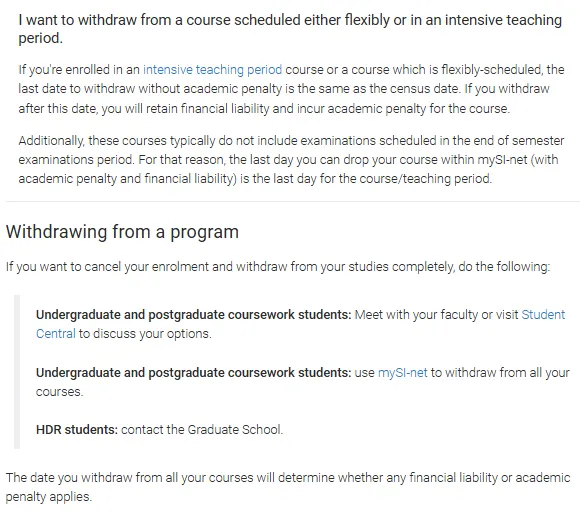
Task: Click the final line "penalty applies."
Action: pos(48,496)
